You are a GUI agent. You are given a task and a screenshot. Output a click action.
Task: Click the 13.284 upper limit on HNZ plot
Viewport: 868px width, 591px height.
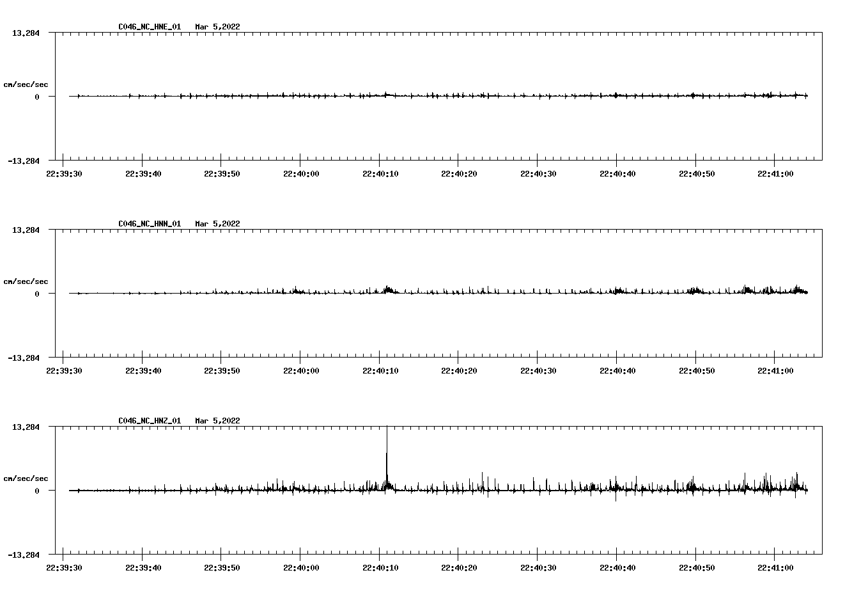[26, 427]
